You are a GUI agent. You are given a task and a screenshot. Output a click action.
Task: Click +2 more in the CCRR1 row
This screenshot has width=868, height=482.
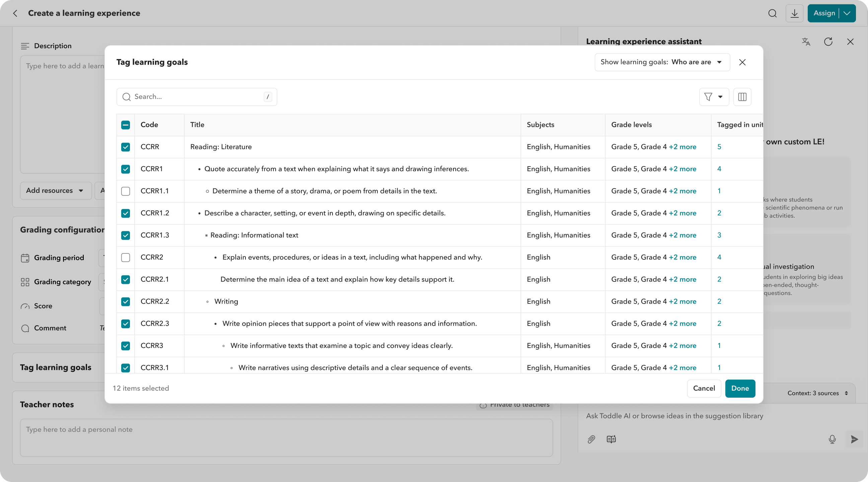[682, 169]
